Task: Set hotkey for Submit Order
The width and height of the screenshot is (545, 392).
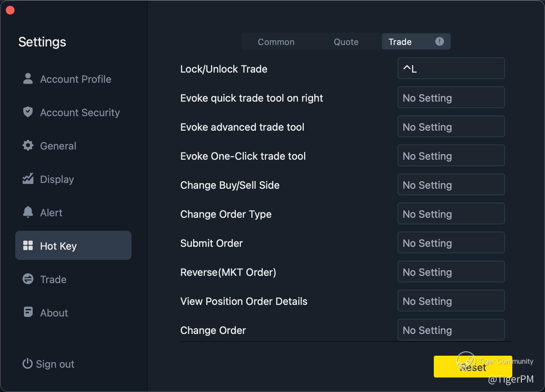Action: (x=451, y=242)
